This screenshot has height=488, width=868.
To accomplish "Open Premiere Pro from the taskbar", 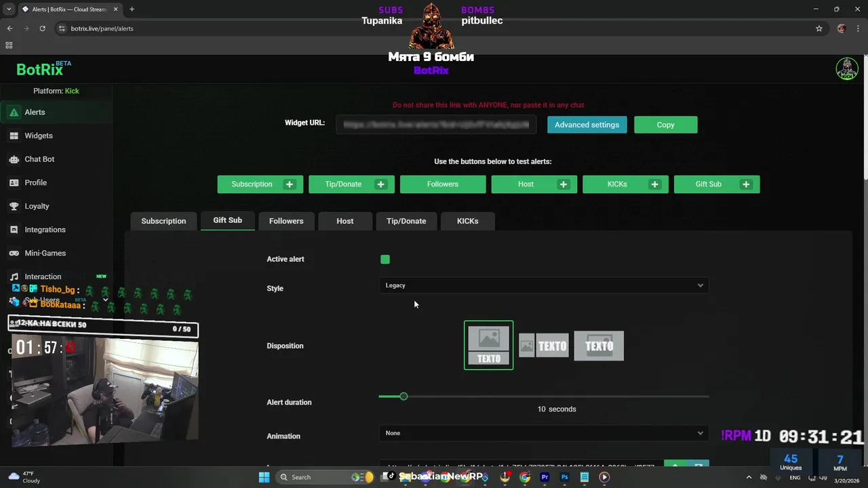I will pyautogui.click(x=545, y=477).
